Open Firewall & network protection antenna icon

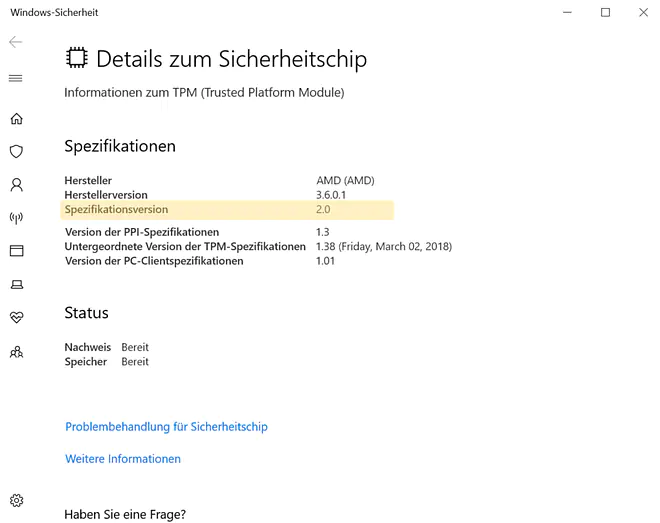tap(16, 218)
